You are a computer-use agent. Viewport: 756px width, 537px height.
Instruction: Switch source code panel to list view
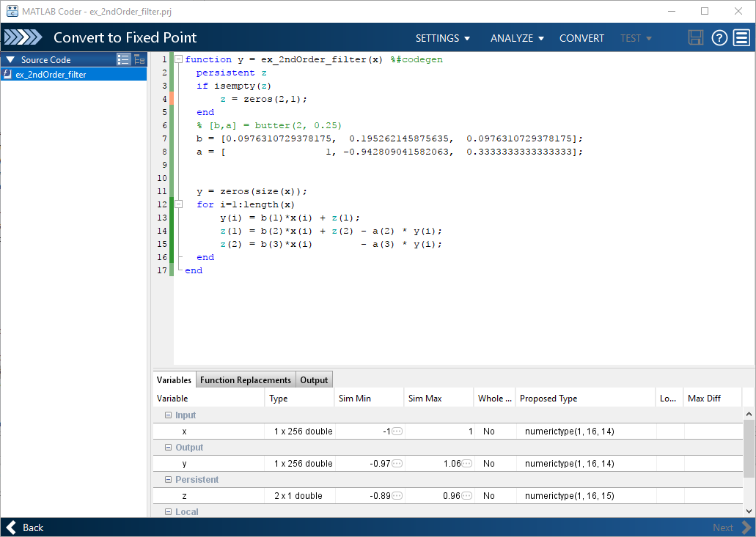123,59
